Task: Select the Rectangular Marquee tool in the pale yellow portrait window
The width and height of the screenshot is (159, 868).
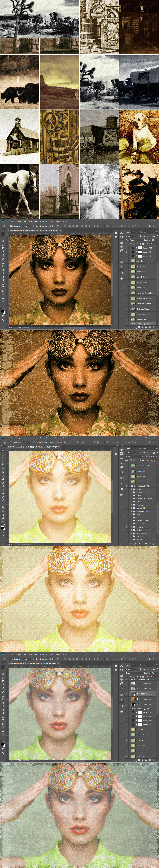Action: click(3, 454)
